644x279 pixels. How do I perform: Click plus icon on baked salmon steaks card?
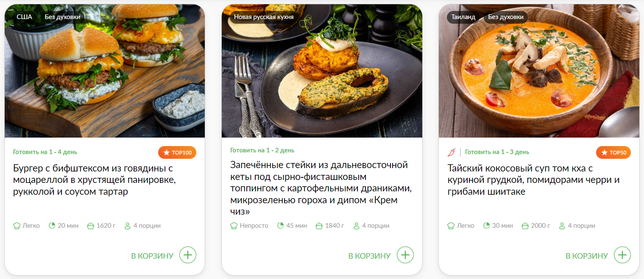point(405,255)
